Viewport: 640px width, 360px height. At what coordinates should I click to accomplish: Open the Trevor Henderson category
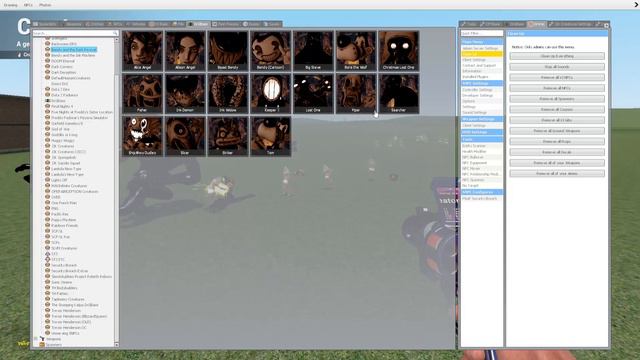[x=66, y=311]
